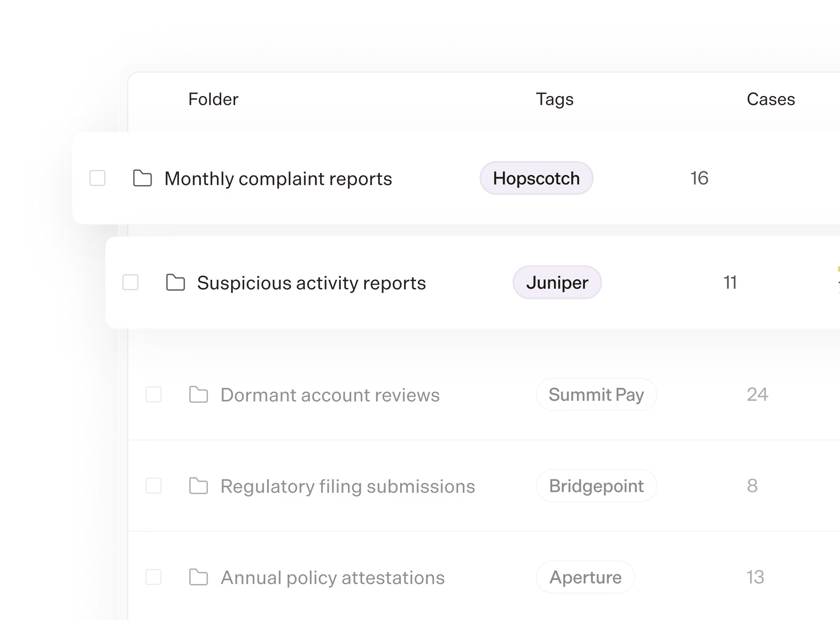Click the folder icon beside Suspicious activity reports
The image size is (840, 620).
pos(175,282)
